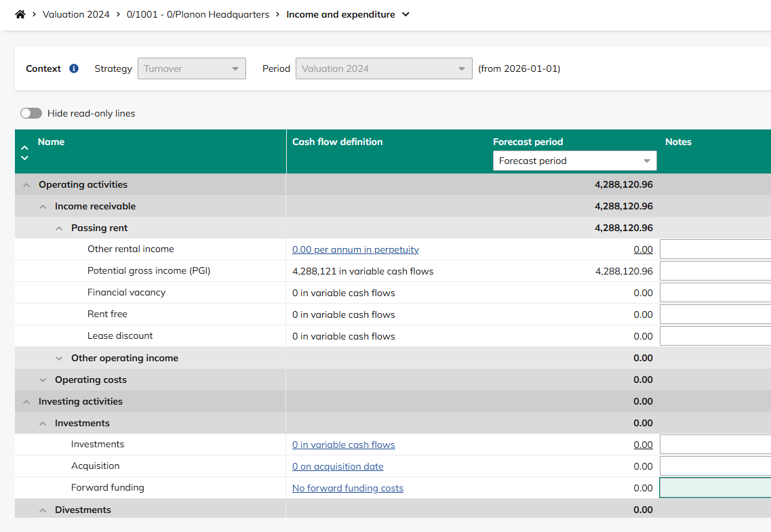
Task: Open 0.00 per annum in perpetuity link
Action: point(355,249)
